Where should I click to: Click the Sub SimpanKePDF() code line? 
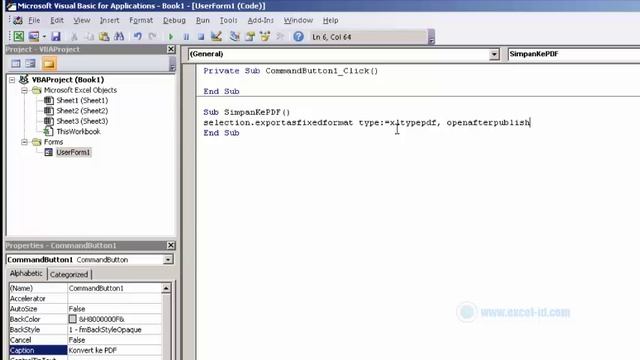247,112
